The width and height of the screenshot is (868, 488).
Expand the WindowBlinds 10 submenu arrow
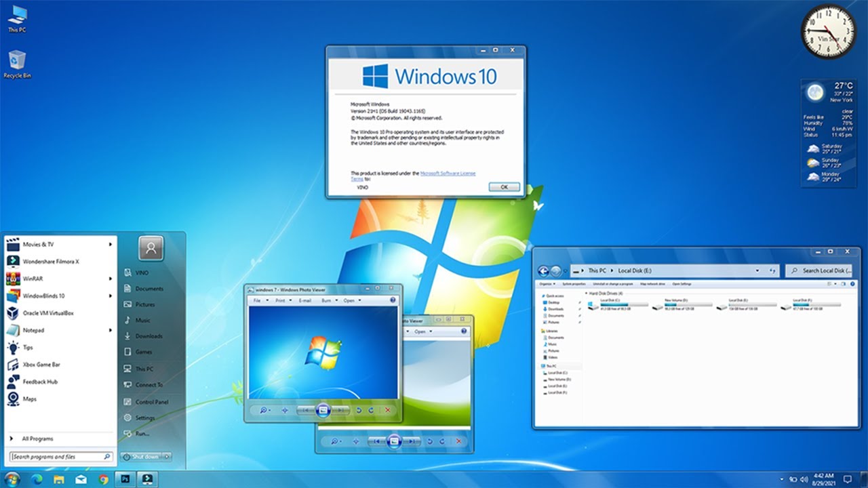pyautogui.click(x=111, y=296)
